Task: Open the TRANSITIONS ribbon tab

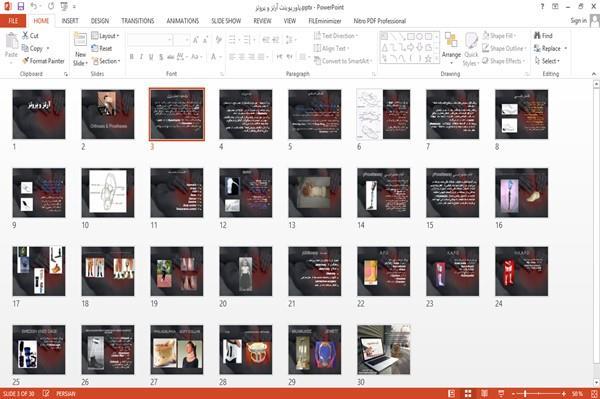Action: pos(138,21)
